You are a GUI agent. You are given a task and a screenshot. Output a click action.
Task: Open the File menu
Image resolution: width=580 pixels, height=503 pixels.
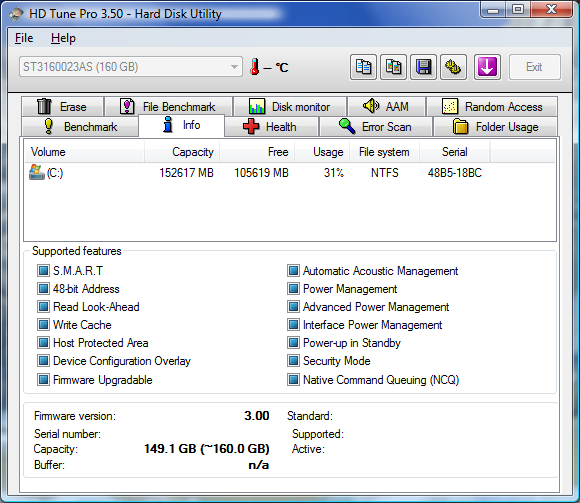tap(24, 38)
